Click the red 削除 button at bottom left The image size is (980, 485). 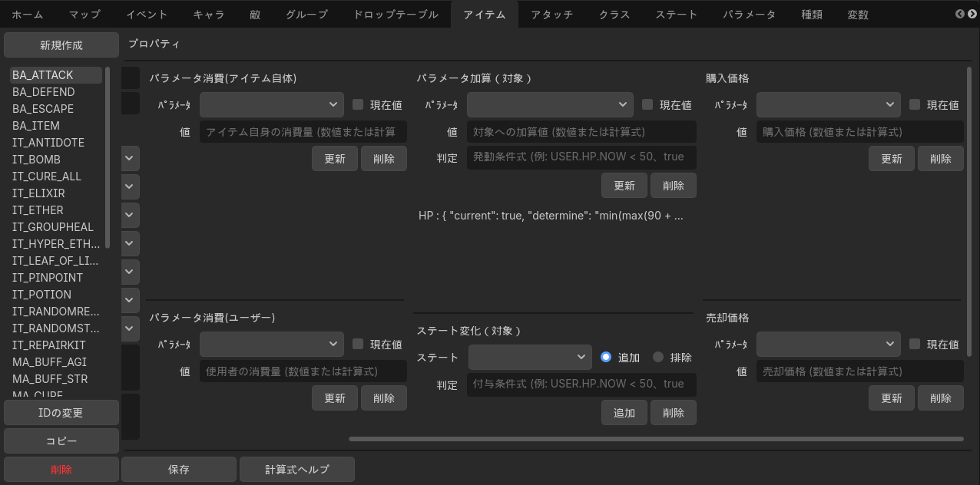(61, 470)
